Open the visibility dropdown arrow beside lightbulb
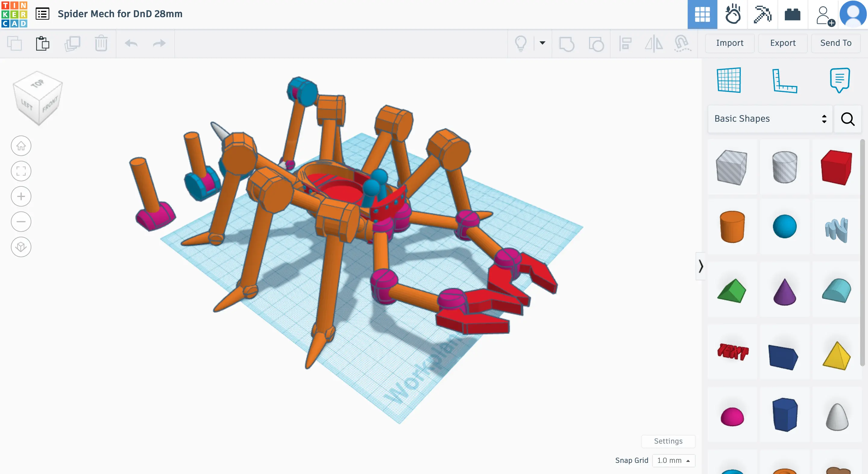868x474 pixels. click(542, 43)
